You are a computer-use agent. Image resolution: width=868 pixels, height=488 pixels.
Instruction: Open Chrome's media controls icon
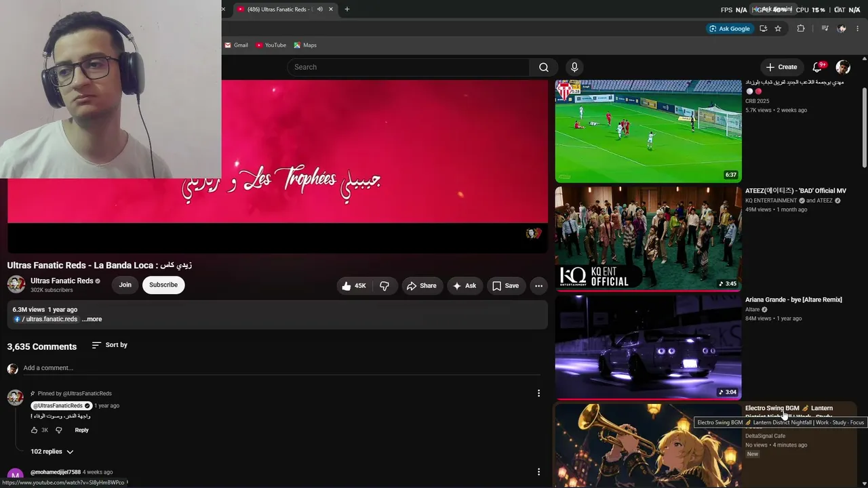click(x=825, y=28)
